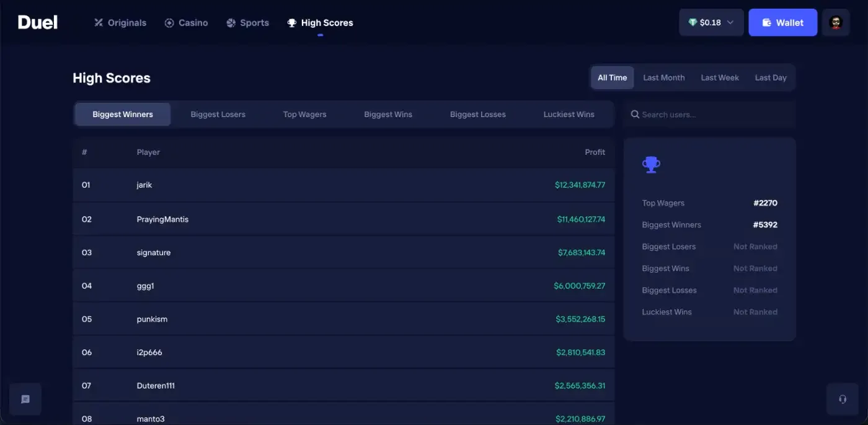Click player jarik in row 01
The height and width of the screenshot is (425, 868).
tap(144, 185)
